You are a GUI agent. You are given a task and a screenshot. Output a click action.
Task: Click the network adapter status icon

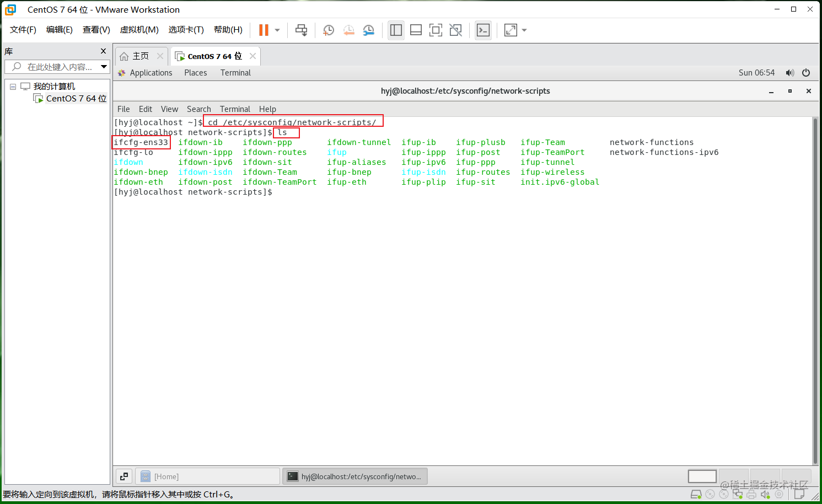(x=738, y=495)
